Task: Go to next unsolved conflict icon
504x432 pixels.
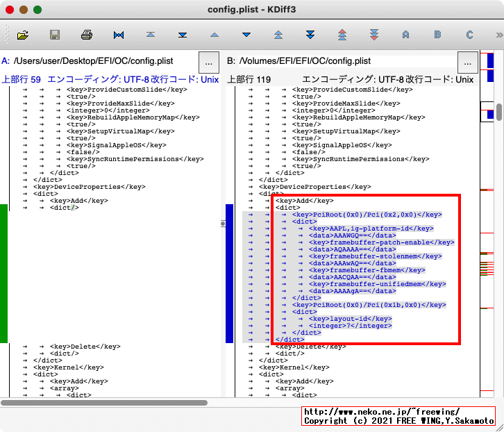Action: [x=373, y=35]
